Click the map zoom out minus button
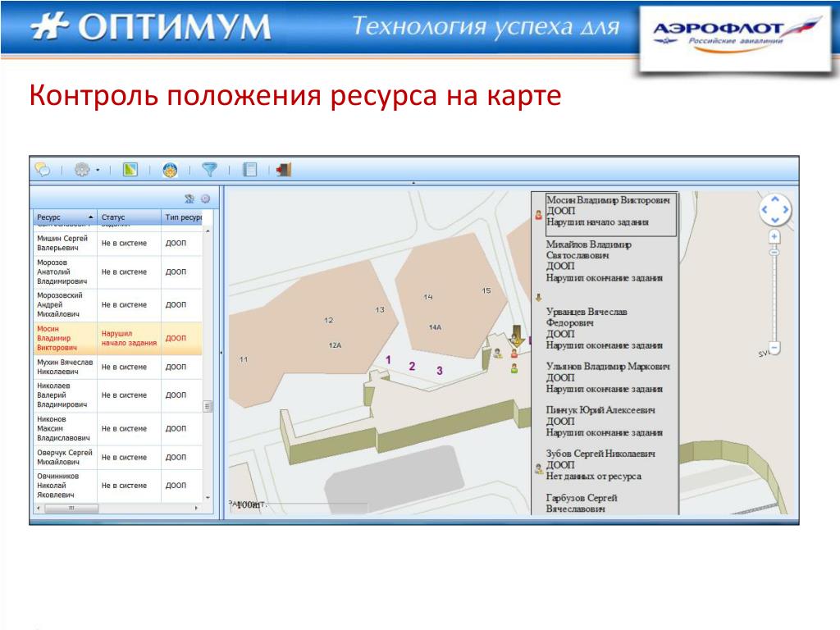This screenshot has height=630, width=840. [x=774, y=348]
